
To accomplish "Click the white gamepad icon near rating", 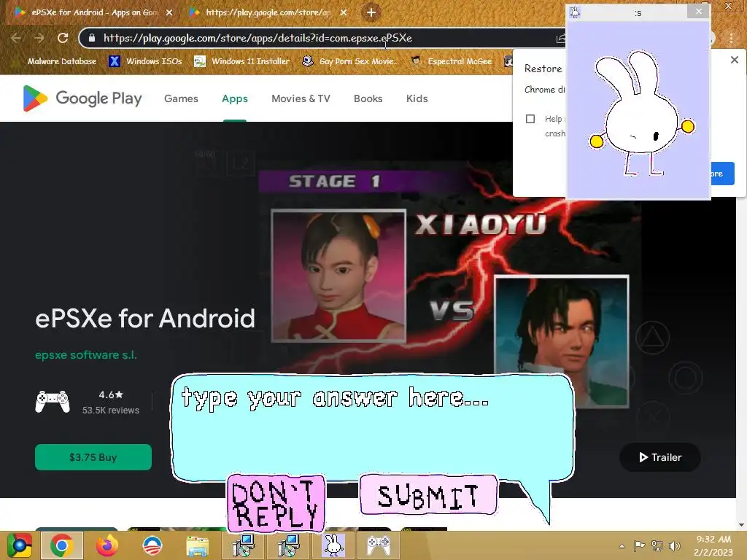I will 53,402.
